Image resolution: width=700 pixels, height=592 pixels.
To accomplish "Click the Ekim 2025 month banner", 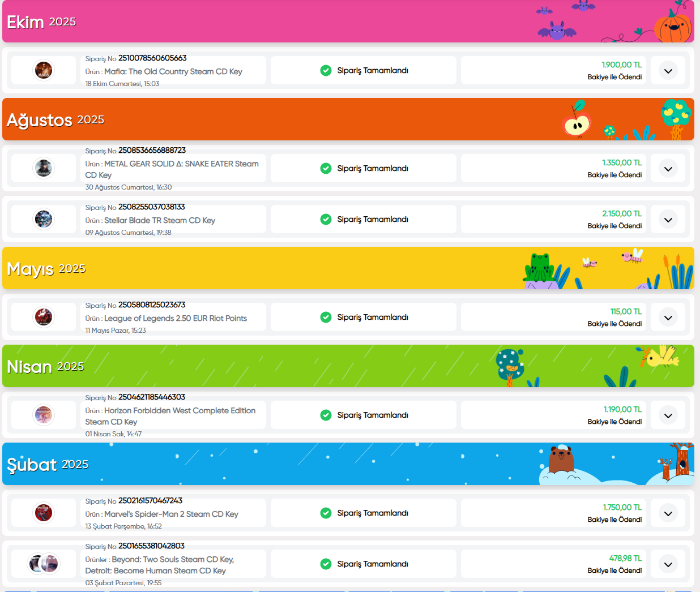I will [348, 22].
